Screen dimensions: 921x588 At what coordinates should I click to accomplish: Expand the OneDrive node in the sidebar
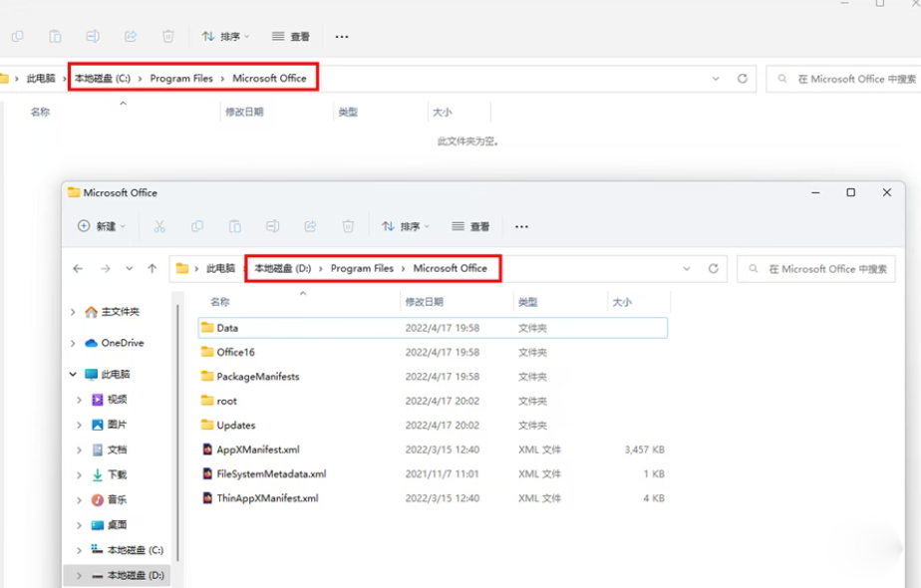[73, 343]
